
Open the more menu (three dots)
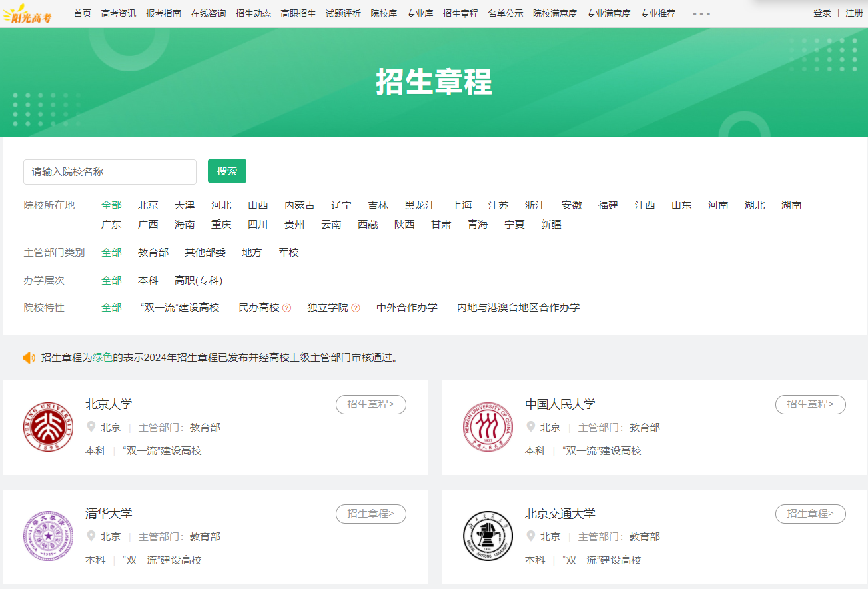click(x=701, y=13)
